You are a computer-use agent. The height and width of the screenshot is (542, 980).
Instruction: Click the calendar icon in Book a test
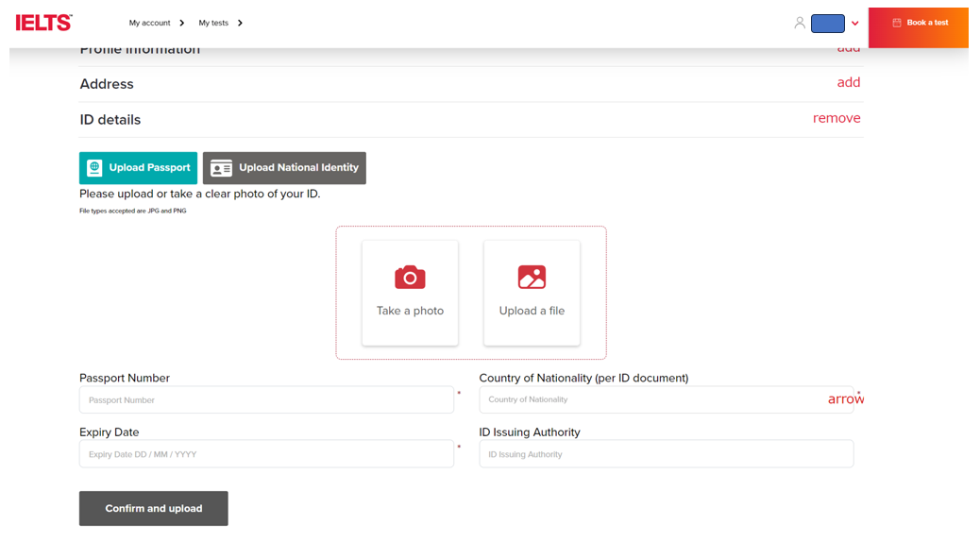[897, 23]
